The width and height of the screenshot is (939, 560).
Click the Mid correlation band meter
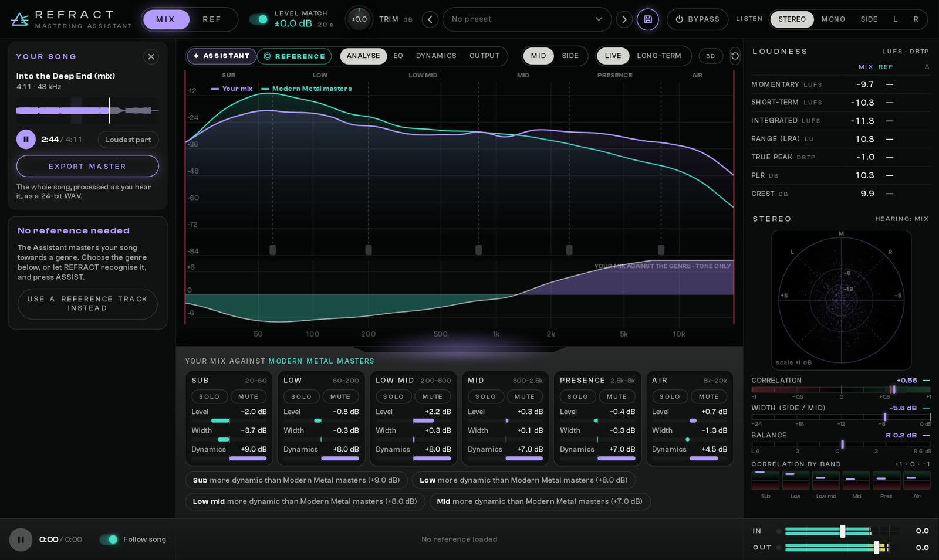(x=856, y=480)
